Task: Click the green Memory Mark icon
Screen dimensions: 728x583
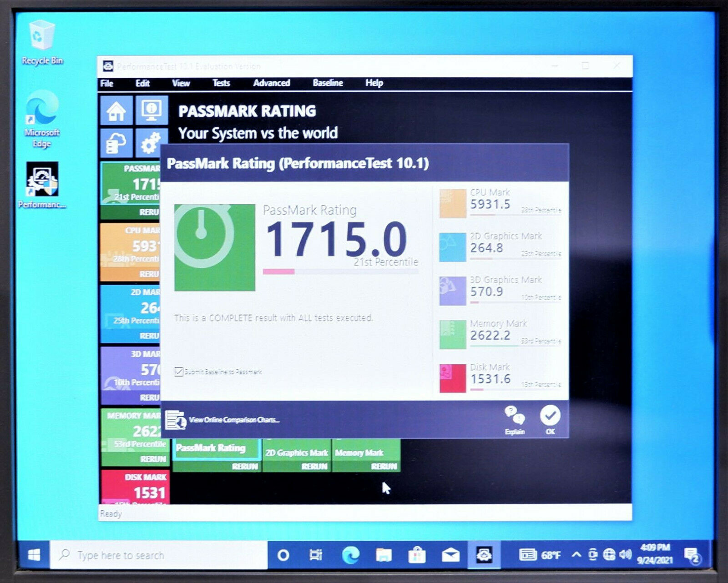Action: [453, 335]
